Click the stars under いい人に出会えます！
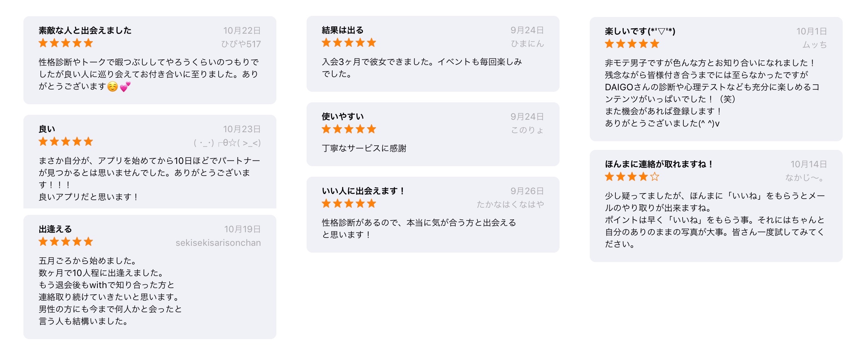Image resolution: width=868 pixels, height=361 pixels. point(349,204)
